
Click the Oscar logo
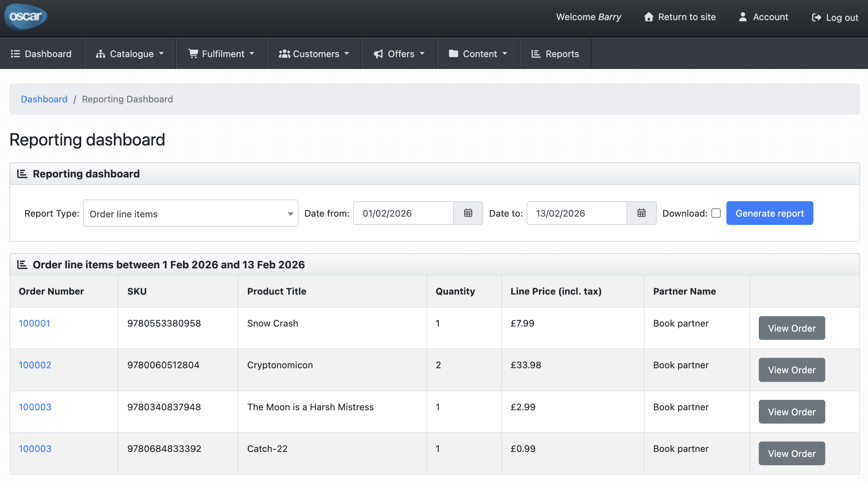(x=26, y=17)
